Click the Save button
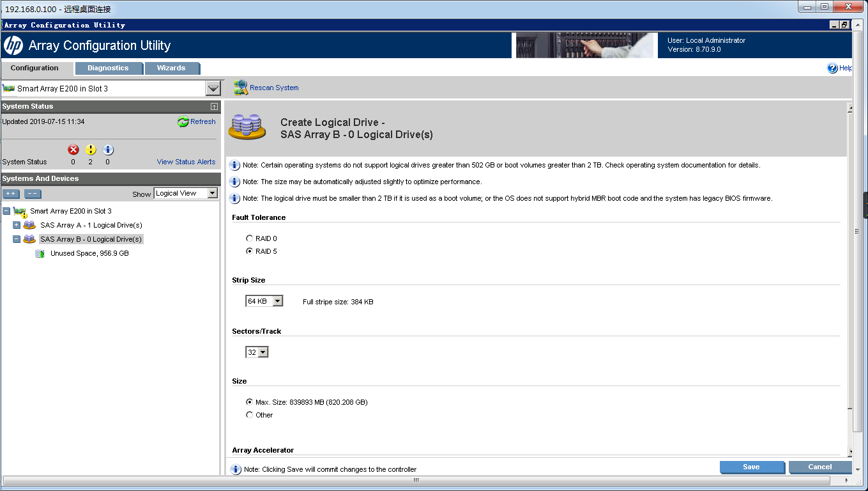868x491 pixels. [x=752, y=467]
